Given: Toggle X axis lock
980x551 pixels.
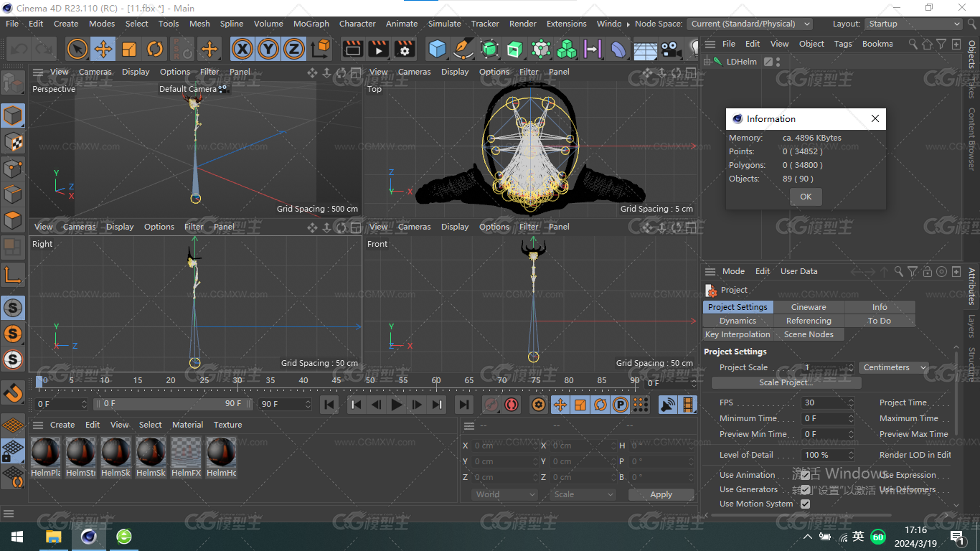Looking at the screenshot, I should [243, 49].
